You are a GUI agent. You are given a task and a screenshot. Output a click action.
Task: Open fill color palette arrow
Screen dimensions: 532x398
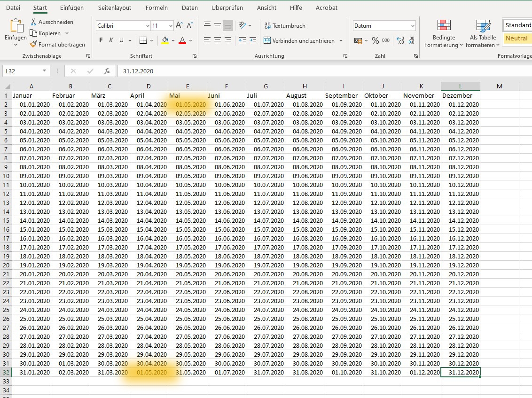[173, 40]
